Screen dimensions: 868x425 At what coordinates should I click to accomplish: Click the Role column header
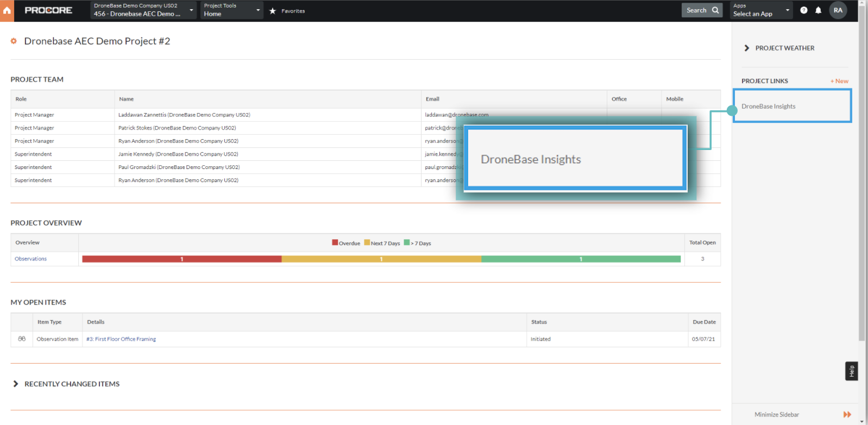coord(62,99)
